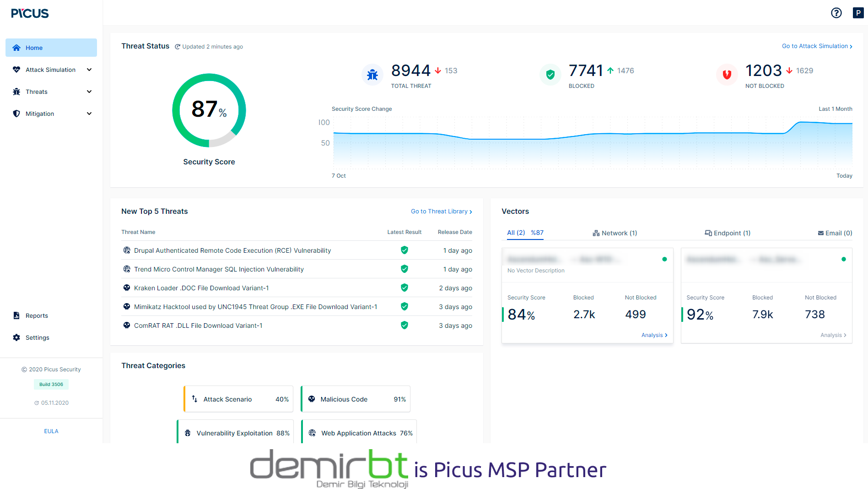Follow the Go to Attack Simulation link

817,46
